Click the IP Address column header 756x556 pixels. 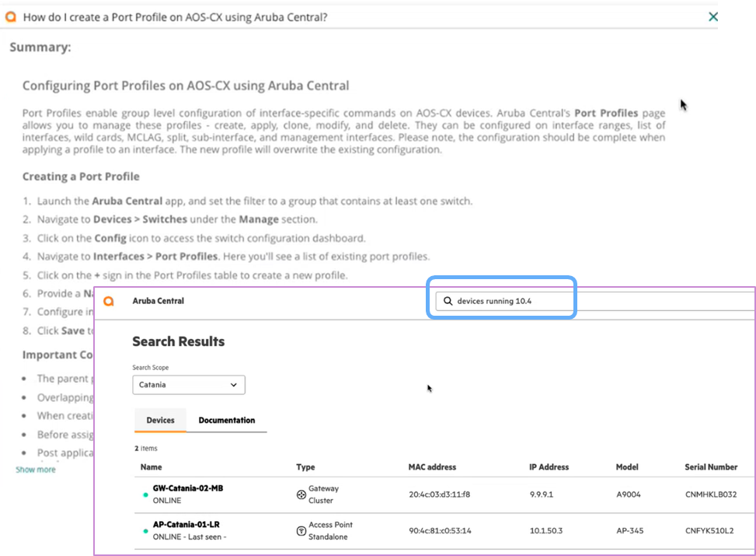point(549,467)
